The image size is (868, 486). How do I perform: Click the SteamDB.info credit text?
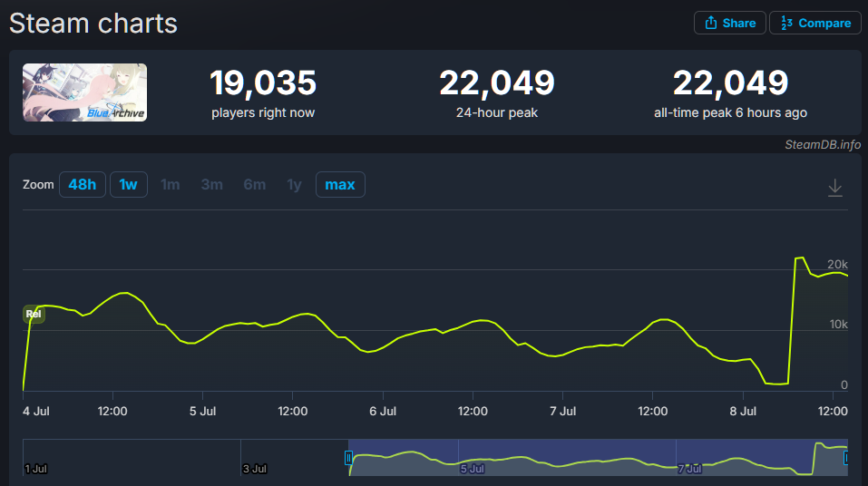click(x=823, y=144)
